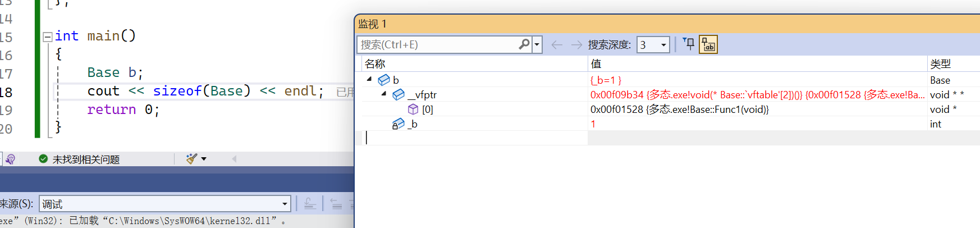Select the _b member row
This screenshot has width=980, height=228.
pos(413,124)
